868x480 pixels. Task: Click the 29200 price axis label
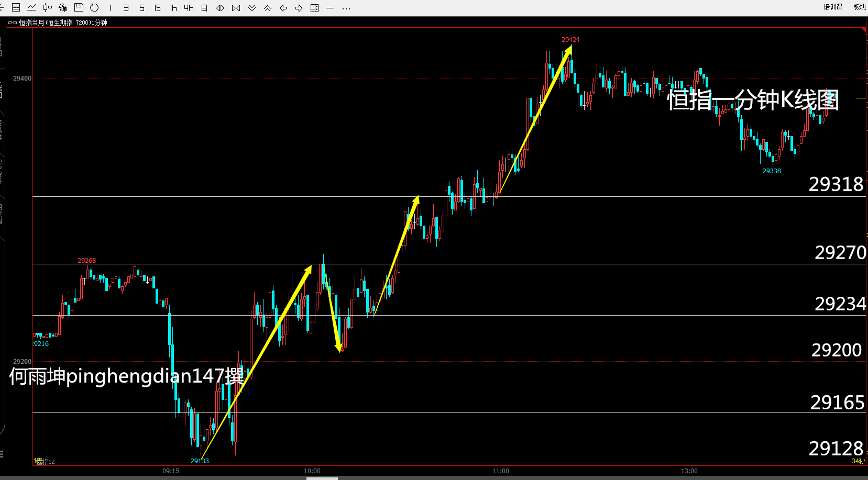pos(22,362)
